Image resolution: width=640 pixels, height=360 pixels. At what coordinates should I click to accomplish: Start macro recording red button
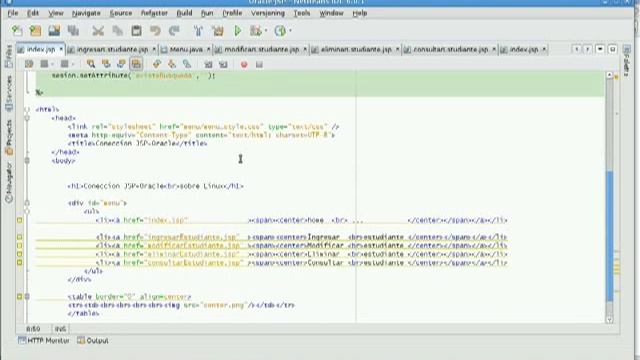coord(244,64)
